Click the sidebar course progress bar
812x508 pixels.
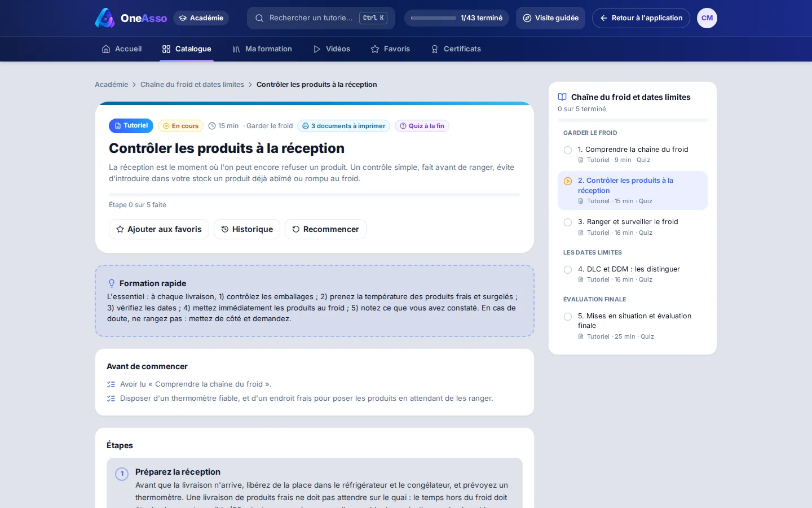[x=633, y=120]
